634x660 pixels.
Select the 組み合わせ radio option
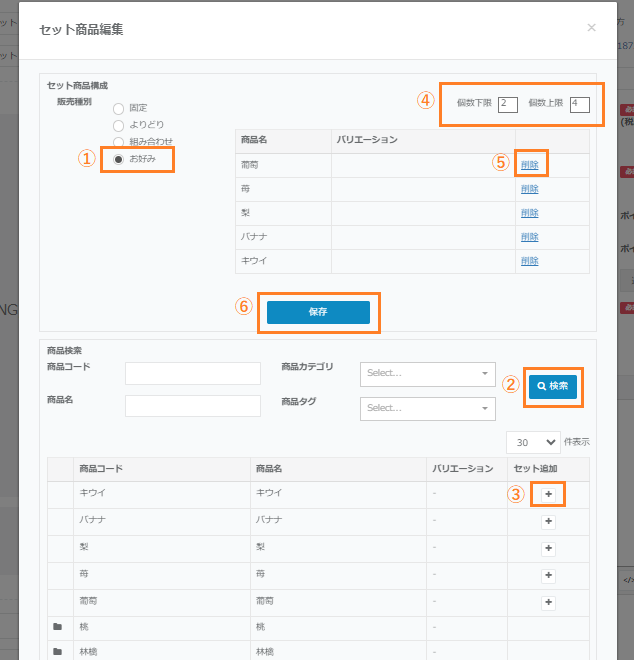tap(119, 142)
